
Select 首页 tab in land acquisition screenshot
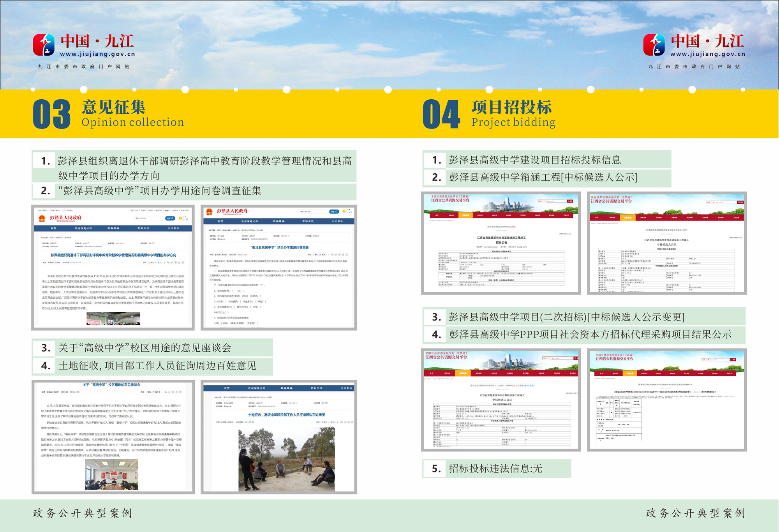[x=227, y=388]
